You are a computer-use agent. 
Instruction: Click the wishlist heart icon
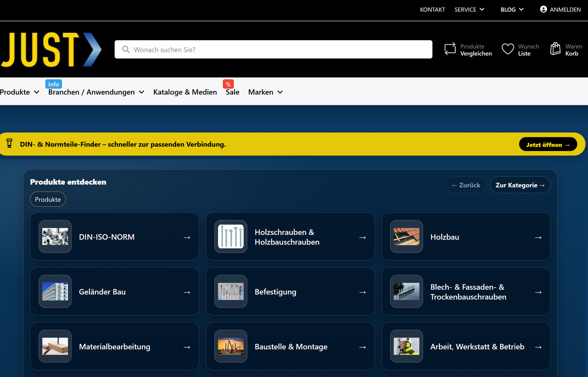(508, 49)
